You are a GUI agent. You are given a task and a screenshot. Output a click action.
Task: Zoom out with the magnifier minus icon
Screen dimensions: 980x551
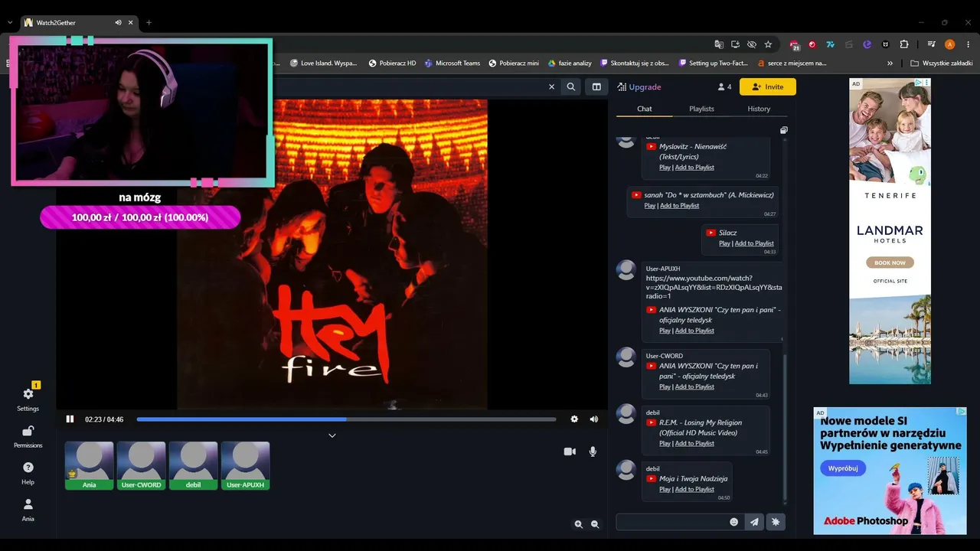coord(595,524)
